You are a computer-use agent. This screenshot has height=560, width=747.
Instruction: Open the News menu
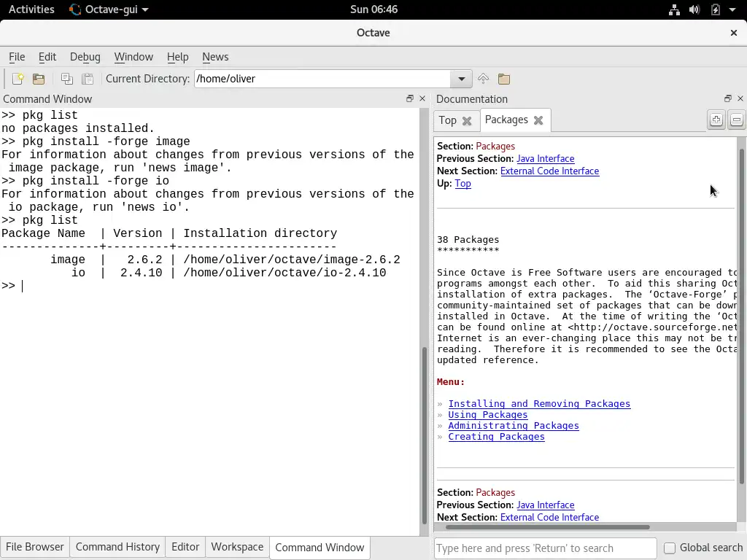point(215,57)
